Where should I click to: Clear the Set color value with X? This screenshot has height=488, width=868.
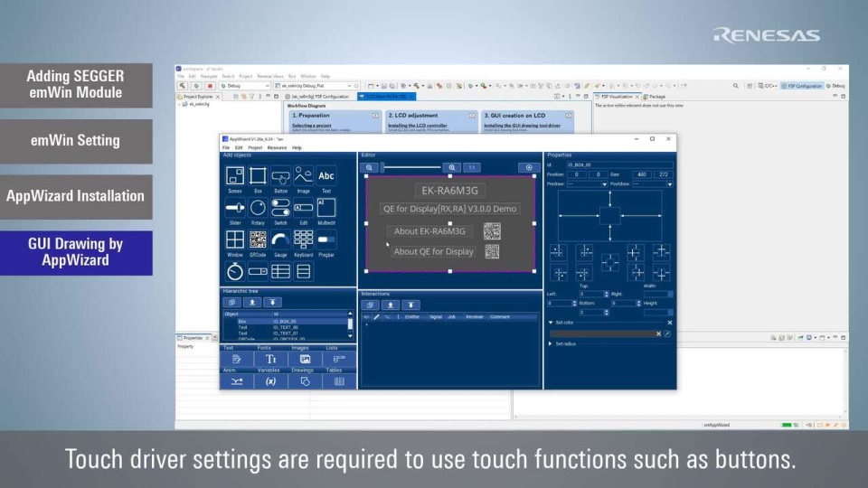pos(658,333)
